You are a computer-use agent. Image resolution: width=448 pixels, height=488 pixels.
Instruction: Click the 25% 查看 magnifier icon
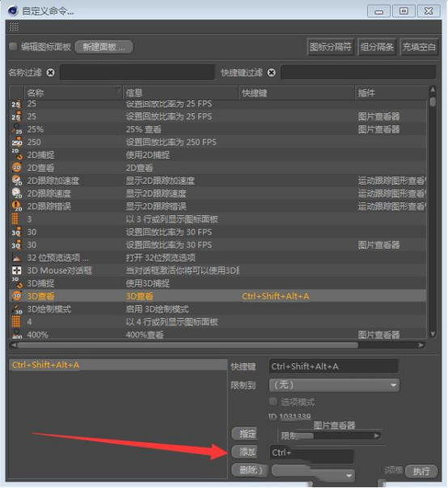pyautogui.click(x=17, y=129)
